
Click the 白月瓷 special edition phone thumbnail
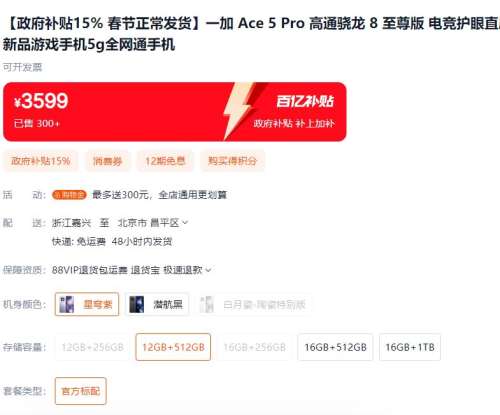[x=207, y=304]
